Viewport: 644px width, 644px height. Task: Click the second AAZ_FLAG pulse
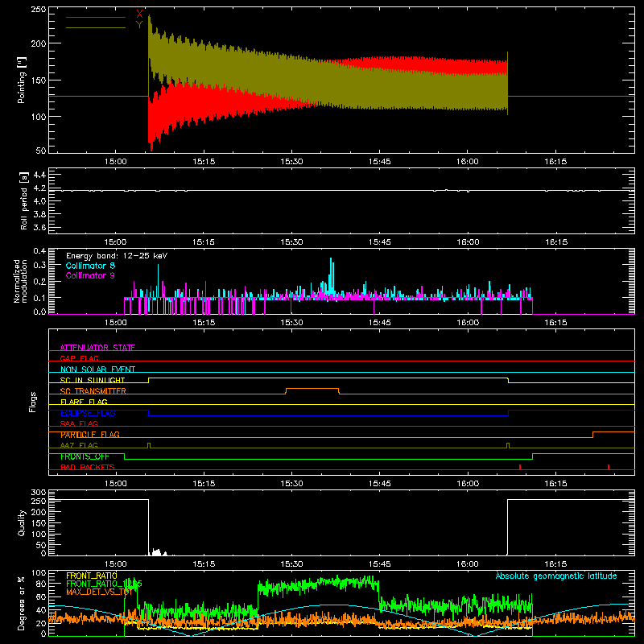508,445
